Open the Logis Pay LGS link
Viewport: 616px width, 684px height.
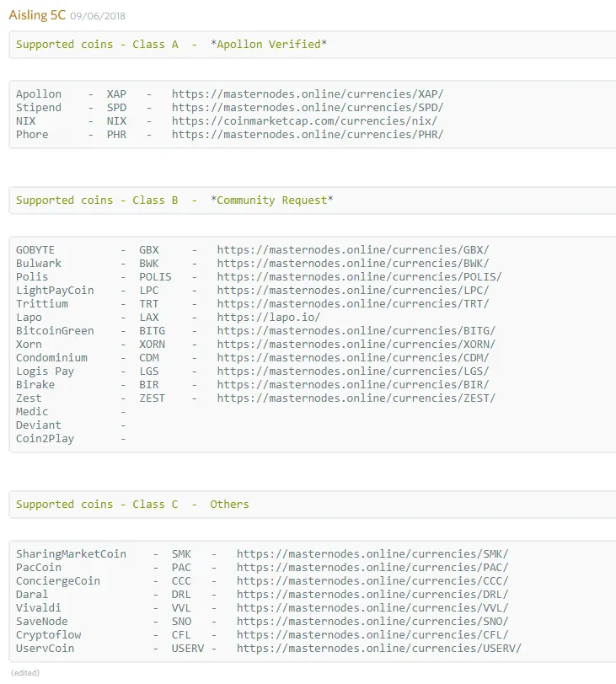pos(353,371)
